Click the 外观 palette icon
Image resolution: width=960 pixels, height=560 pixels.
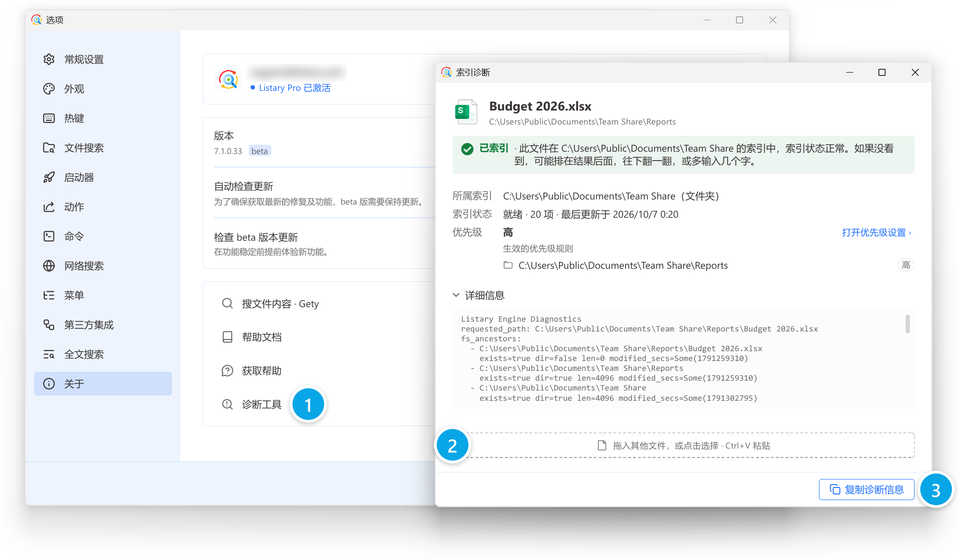click(x=49, y=89)
